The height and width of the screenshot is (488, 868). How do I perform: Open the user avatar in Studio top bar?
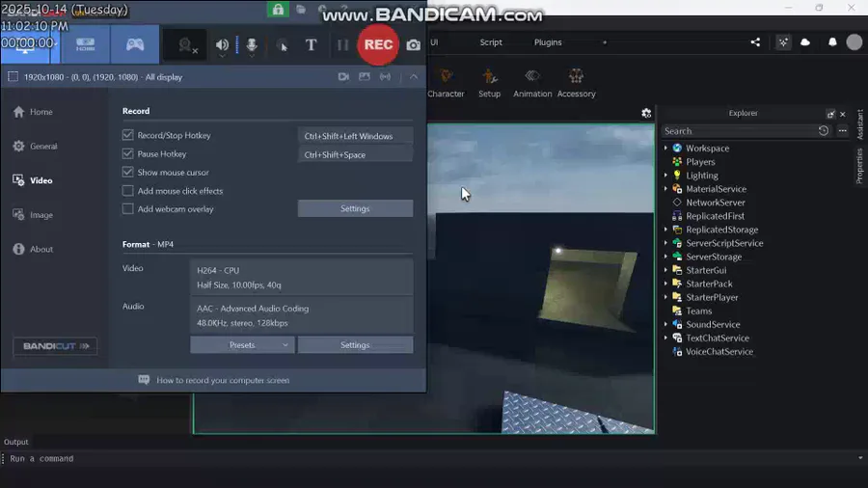[x=854, y=42]
